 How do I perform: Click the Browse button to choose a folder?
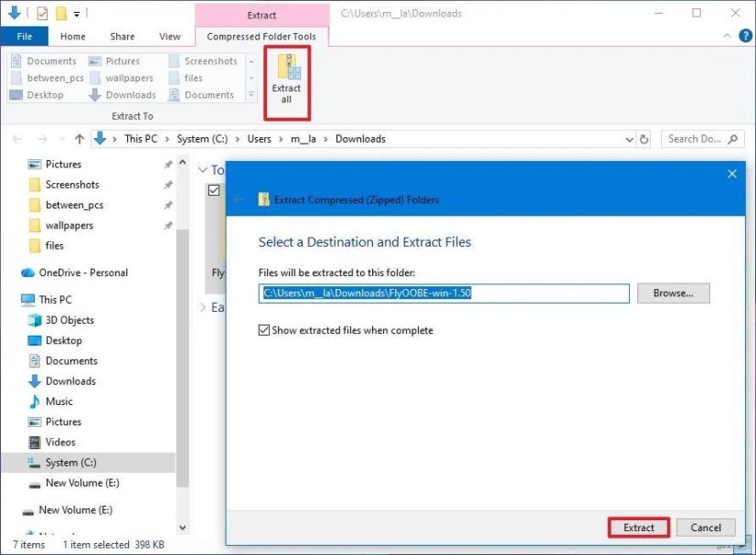pyautogui.click(x=673, y=293)
